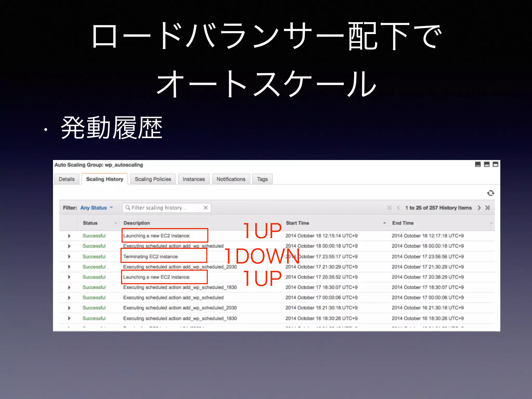This screenshot has height=399, width=532.
Task: Expand row starting 2014 October 17 21:30:29
Action: pyautogui.click(x=69, y=267)
